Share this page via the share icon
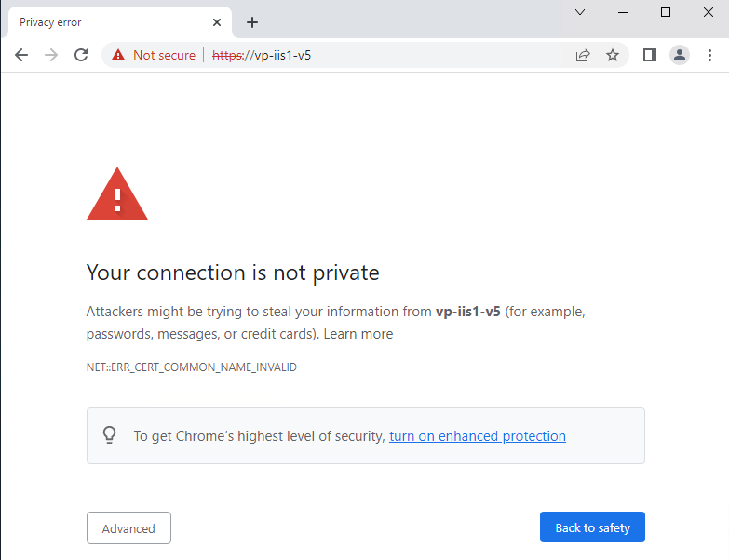This screenshot has width=729, height=560. [583, 55]
